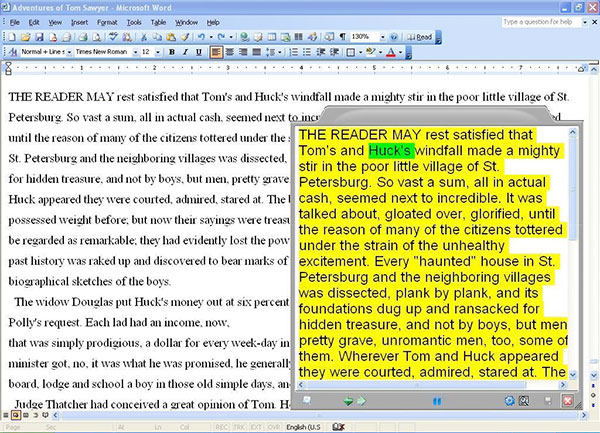Expand the font color dropdown arrow

401,52
